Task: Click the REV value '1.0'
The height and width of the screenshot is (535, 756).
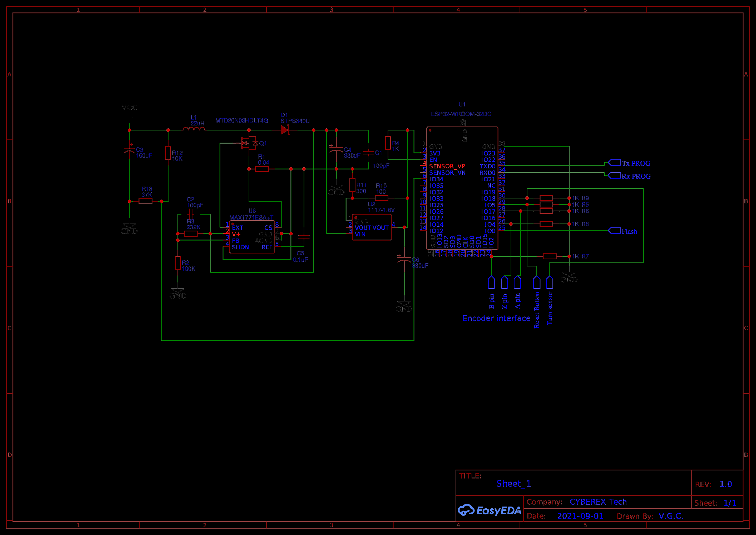Action: click(x=726, y=484)
